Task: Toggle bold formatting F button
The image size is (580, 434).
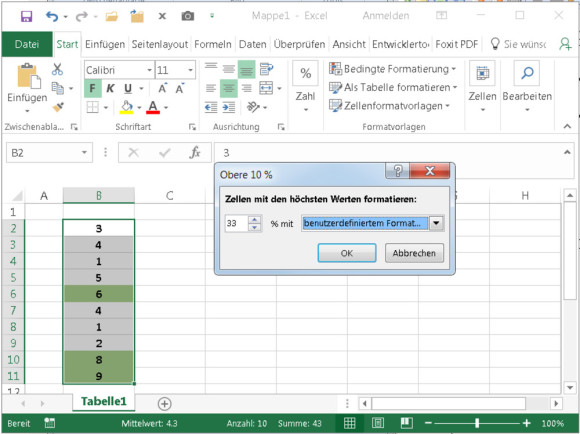Action: tap(92, 88)
